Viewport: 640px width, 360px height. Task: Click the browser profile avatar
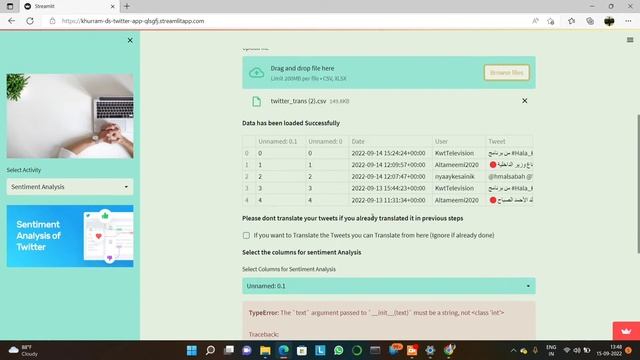(609, 21)
